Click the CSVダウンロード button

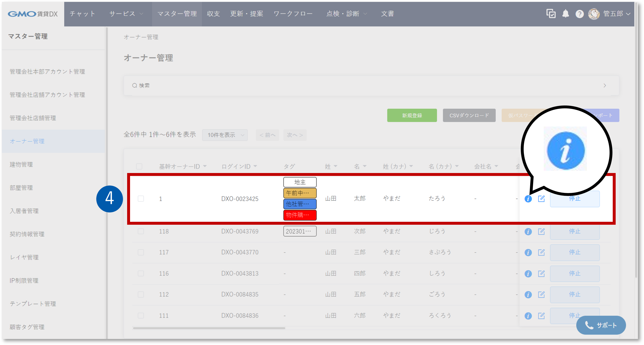[x=469, y=115]
